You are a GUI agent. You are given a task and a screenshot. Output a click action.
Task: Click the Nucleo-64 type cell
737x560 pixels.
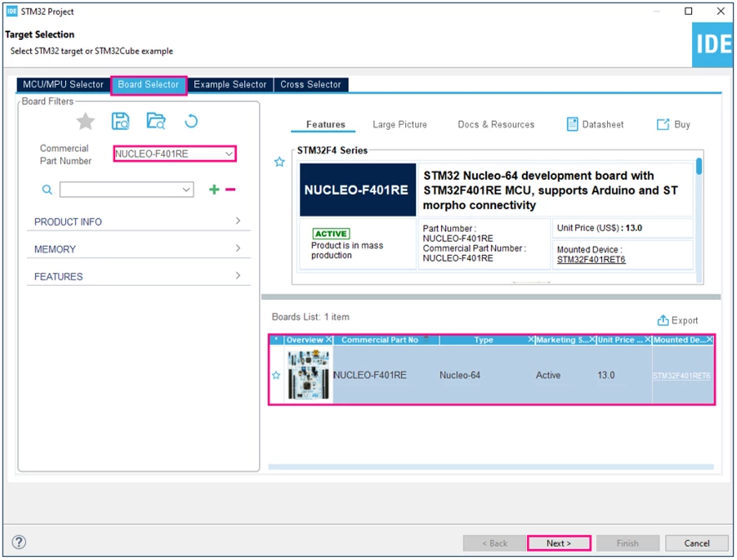coord(459,375)
